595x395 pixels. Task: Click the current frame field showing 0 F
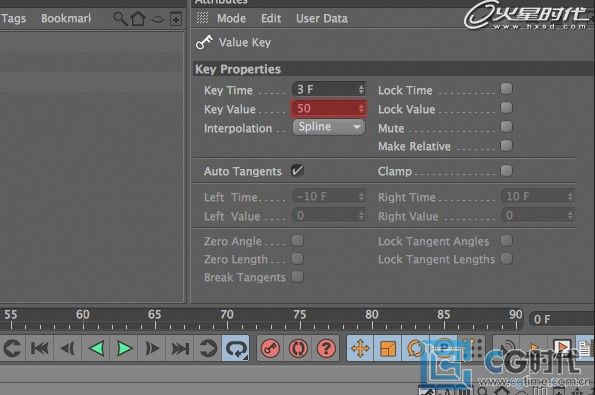562,319
